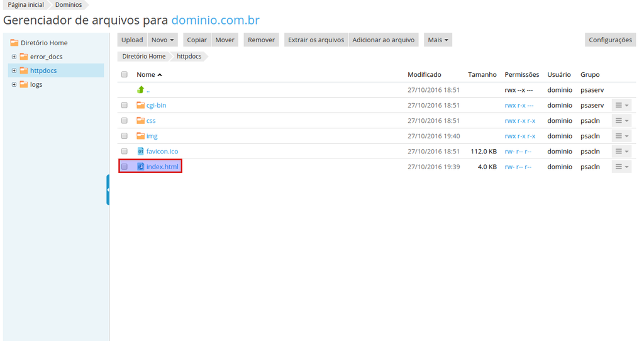This screenshot has height=341, width=644.
Task: Go to Domínios breadcrumb
Action: pos(68,4)
